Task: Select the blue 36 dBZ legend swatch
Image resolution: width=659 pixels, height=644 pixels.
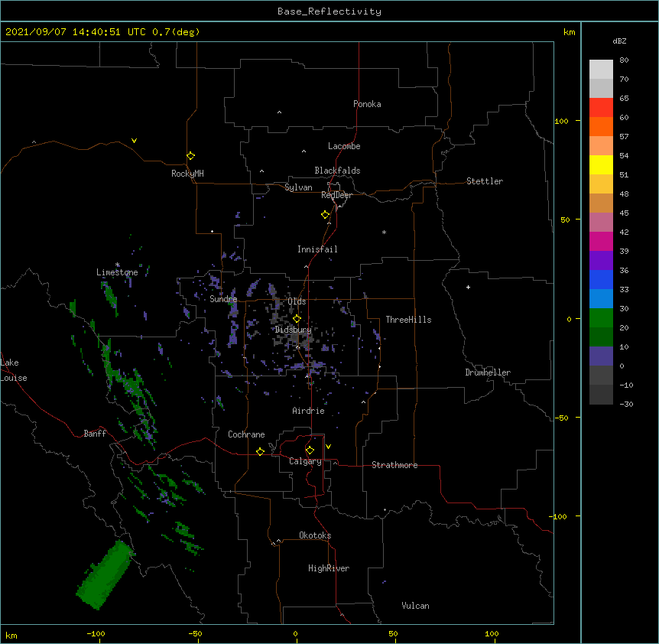Action: coord(601,279)
